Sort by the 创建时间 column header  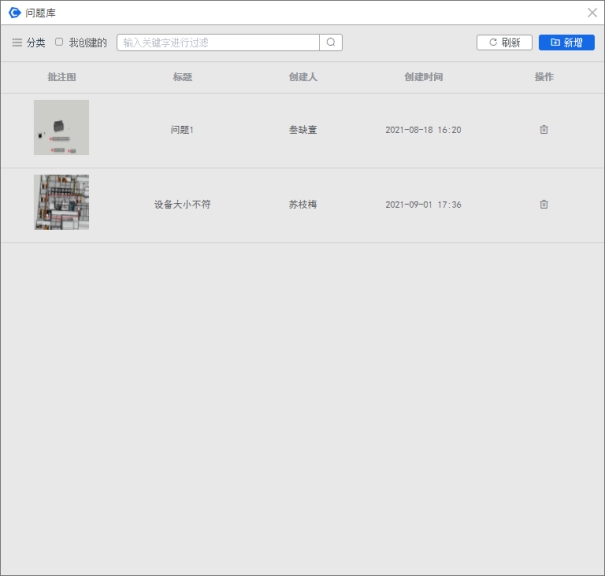(x=423, y=77)
